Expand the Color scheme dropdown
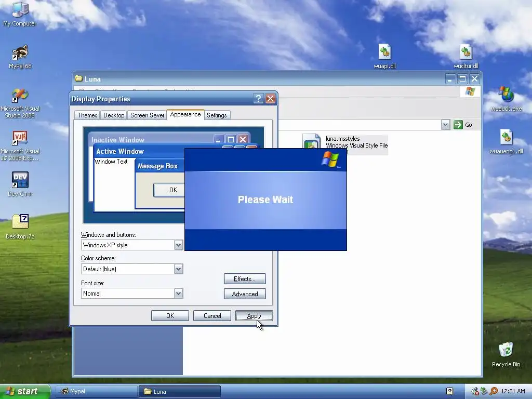Screen dimensions: 532x399 [x=178, y=269]
